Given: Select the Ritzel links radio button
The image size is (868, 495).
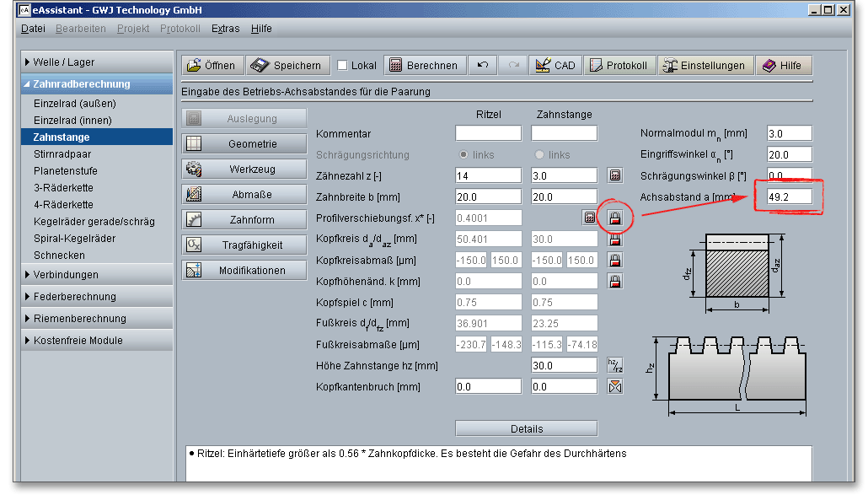Looking at the screenshot, I should [x=463, y=155].
